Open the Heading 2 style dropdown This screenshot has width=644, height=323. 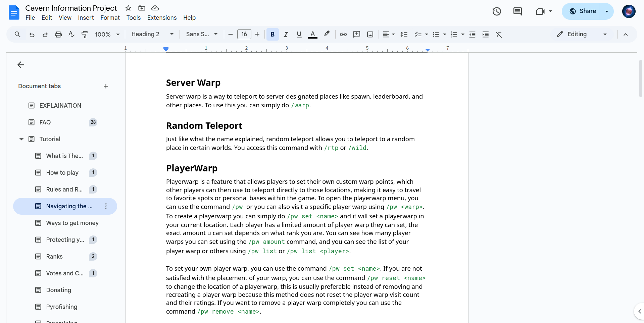pyautogui.click(x=152, y=34)
